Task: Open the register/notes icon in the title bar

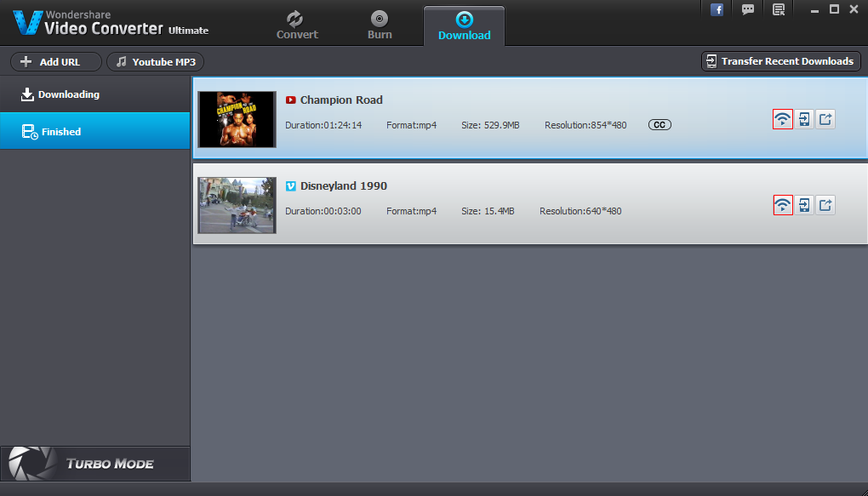Action: pyautogui.click(x=779, y=9)
